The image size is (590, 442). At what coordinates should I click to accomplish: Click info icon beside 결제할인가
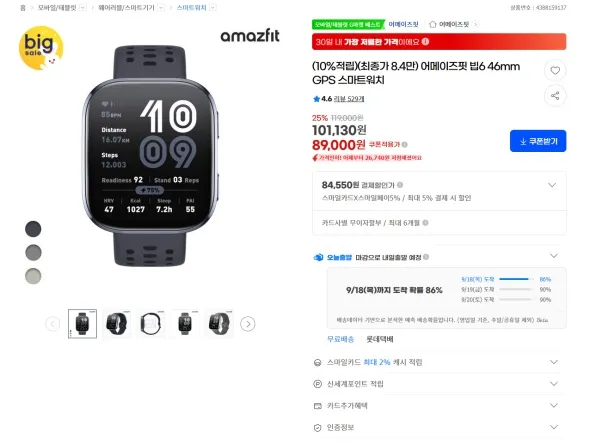pos(400,185)
